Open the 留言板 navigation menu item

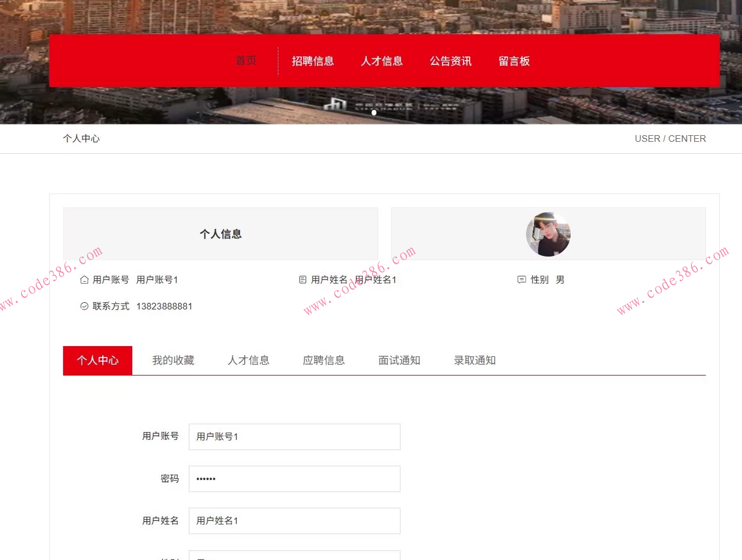click(x=515, y=60)
